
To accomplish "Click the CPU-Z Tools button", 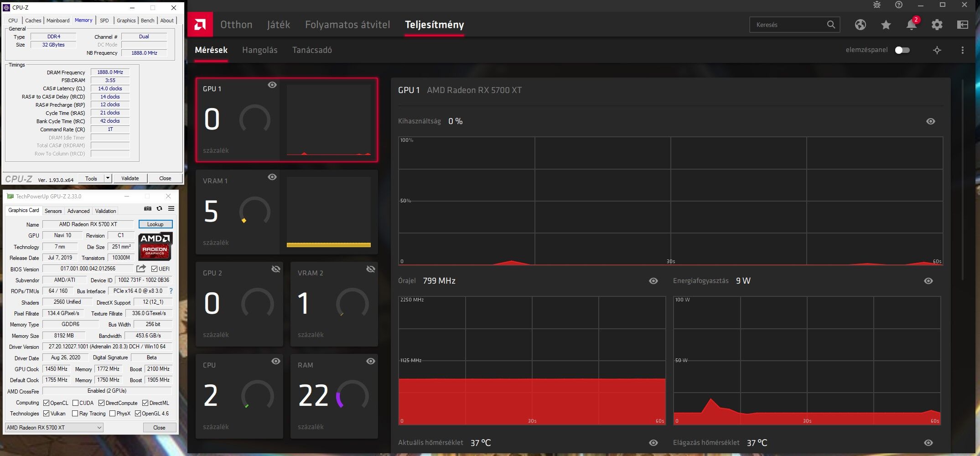I will coord(91,178).
